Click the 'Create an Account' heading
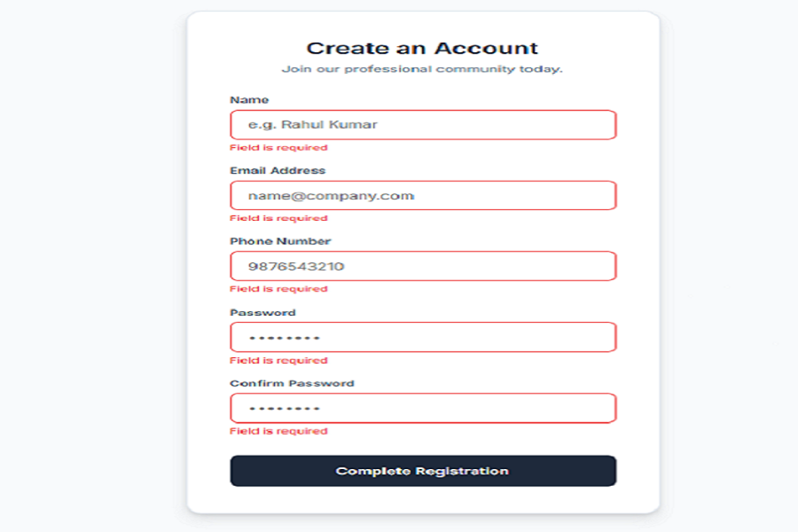Viewport: 798px width, 532px height. (x=423, y=47)
